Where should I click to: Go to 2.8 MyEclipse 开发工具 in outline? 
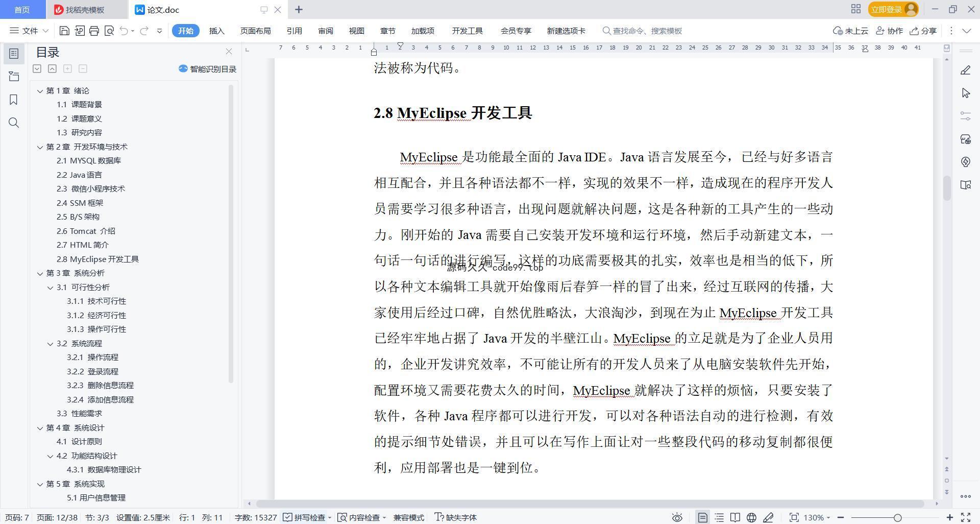[97, 259]
